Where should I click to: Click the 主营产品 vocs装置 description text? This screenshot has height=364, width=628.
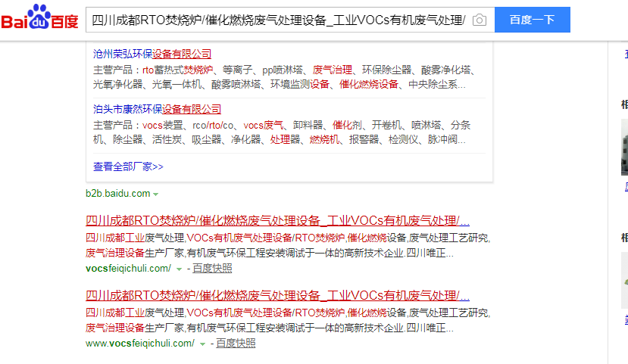click(282, 132)
